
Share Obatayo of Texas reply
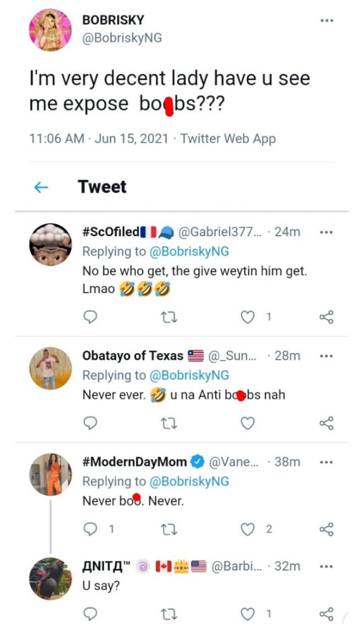327,423
